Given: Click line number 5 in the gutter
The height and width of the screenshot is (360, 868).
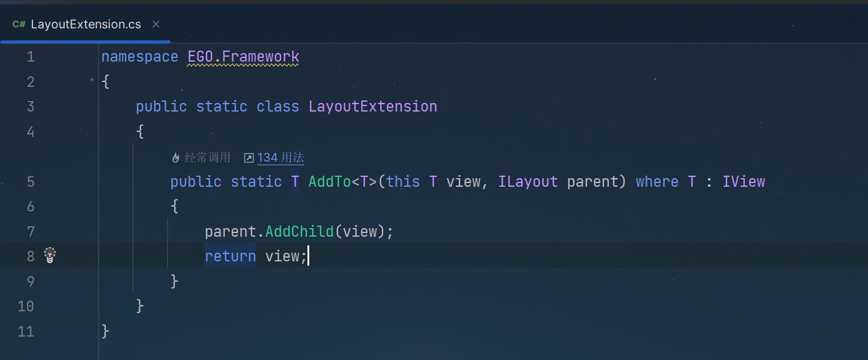Looking at the screenshot, I should tap(31, 182).
